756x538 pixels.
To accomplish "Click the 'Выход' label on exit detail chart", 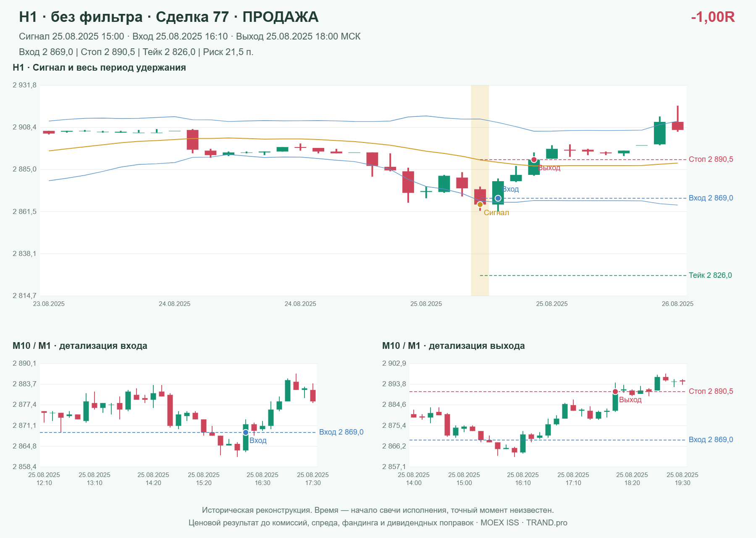I will pyautogui.click(x=630, y=400).
